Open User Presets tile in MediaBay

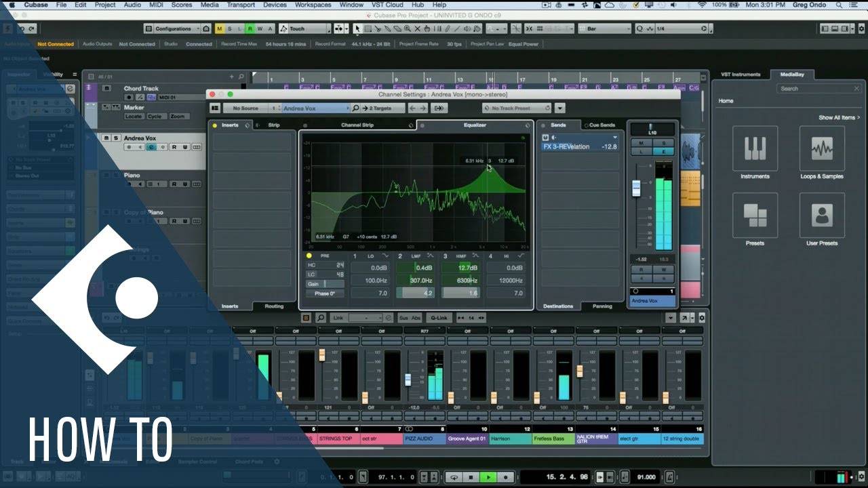[x=822, y=215]
